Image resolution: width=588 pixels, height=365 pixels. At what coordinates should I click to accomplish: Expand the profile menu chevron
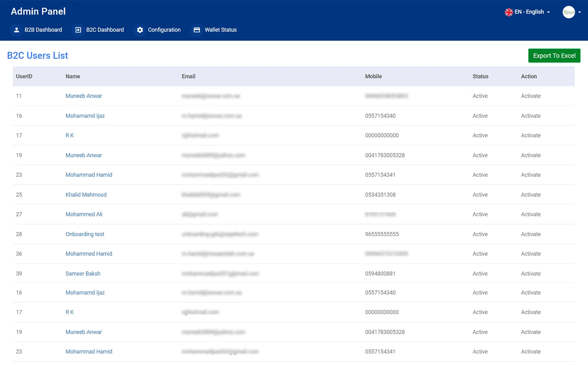(580, 12)
